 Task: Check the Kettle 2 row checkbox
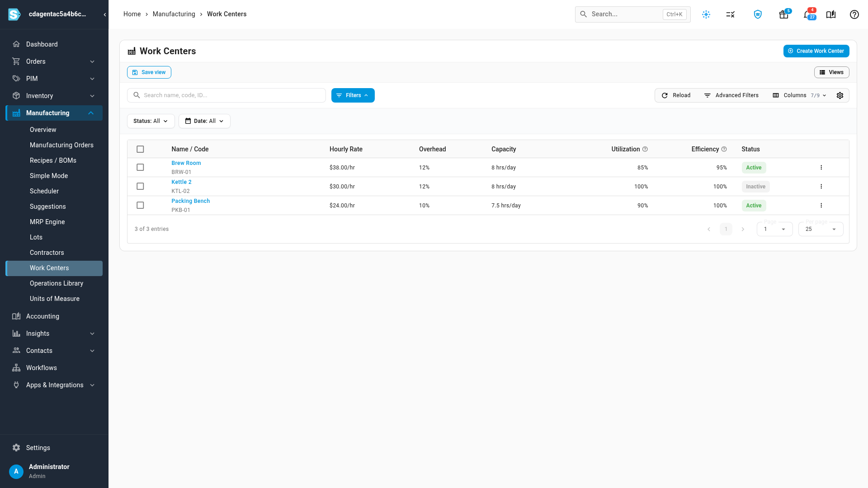(140, 187)
